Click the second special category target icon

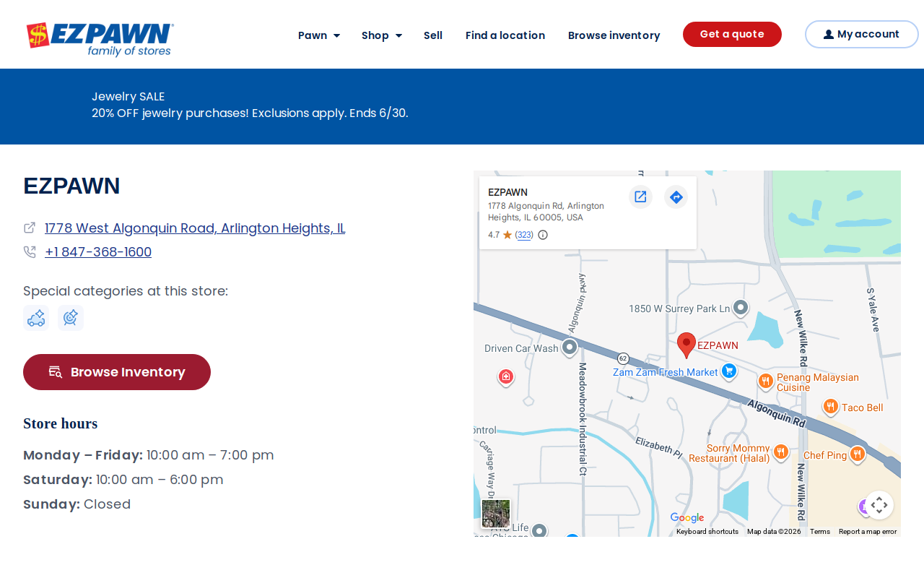click(71, 318)
